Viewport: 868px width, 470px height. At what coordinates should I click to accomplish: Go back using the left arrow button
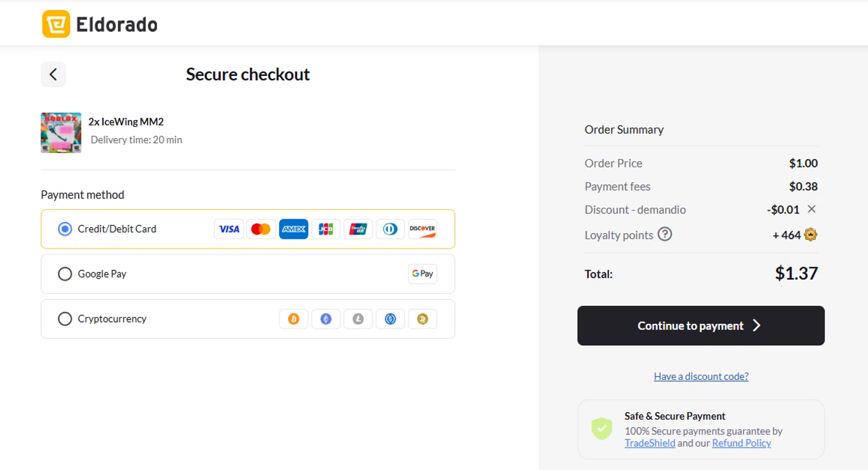53,75
